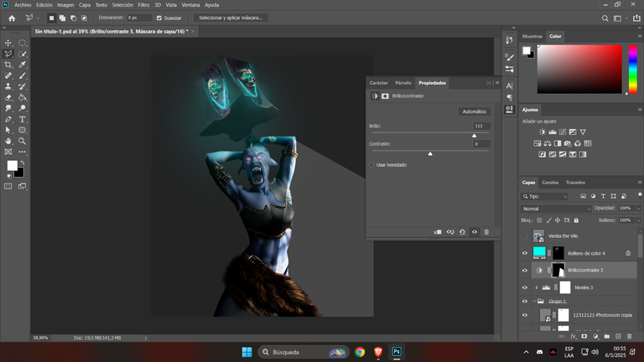Add a Photo Filter adjustment from Ajustes panel

point(568,143)
